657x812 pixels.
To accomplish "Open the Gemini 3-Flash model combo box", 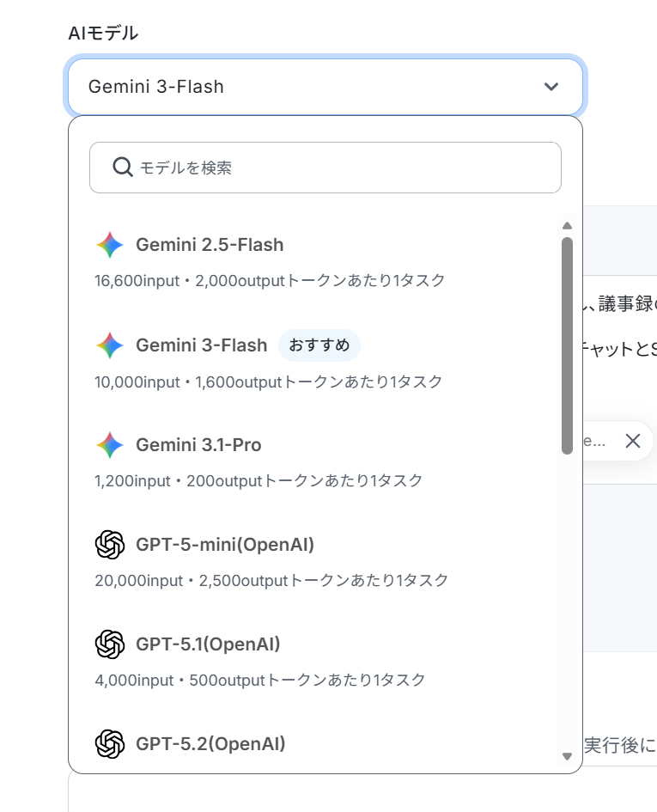I will (x=325, y=87).
